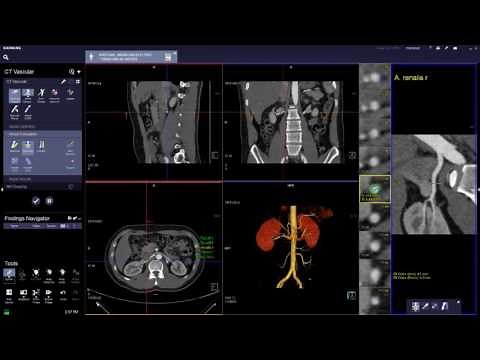Select the second CT Vascular tool icon
Screen dimensions: 480x360
point(28,96)
